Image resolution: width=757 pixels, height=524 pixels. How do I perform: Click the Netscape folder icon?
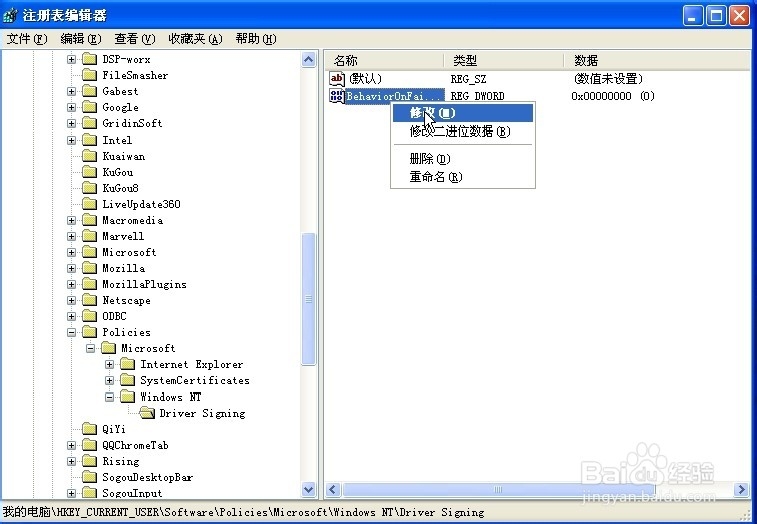click(x=89, y=300)
